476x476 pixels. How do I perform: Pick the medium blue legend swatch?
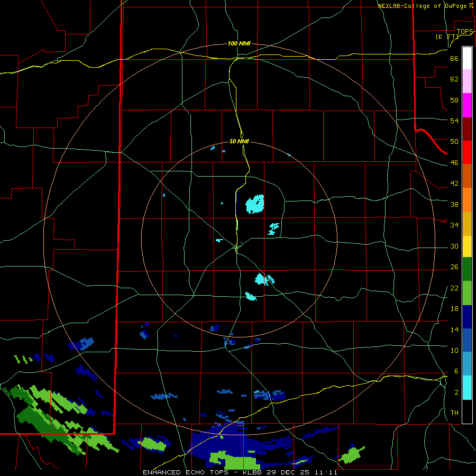467,341
